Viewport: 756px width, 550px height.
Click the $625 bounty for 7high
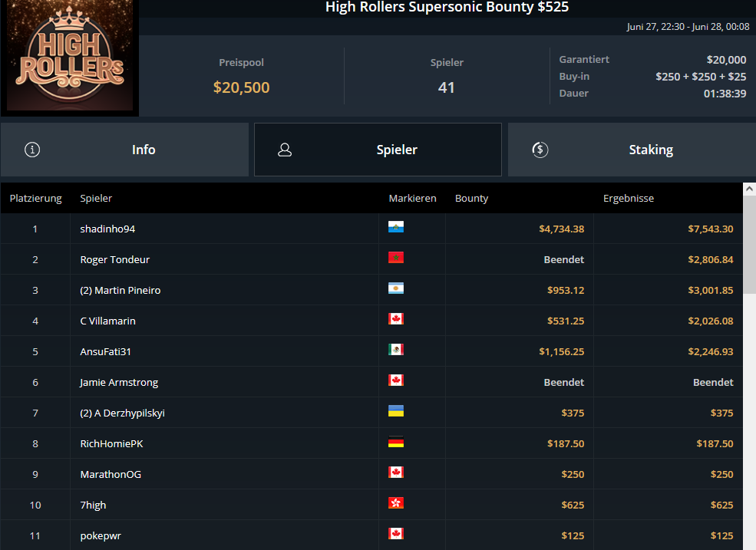tap(573, 506)
